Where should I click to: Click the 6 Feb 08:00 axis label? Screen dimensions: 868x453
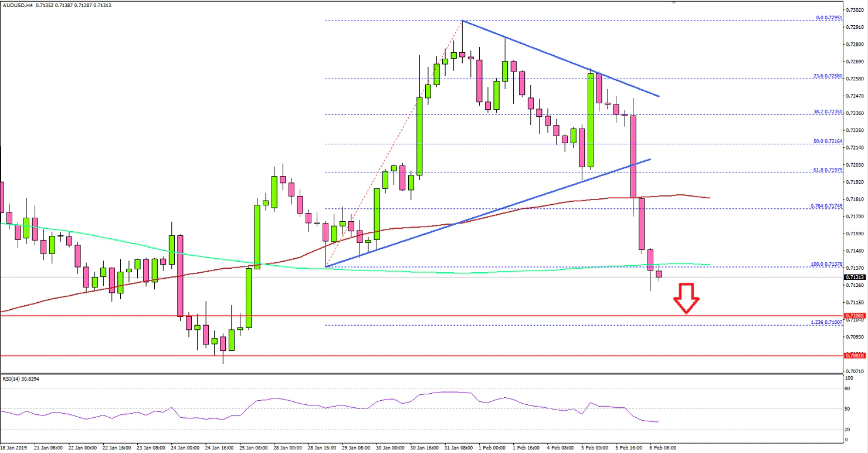coord(663,448)
